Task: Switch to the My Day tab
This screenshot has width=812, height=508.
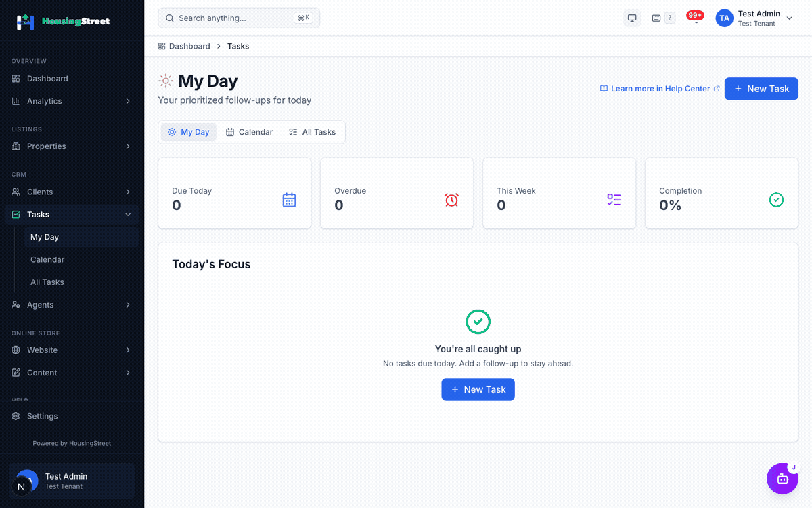Action: [189, 132]
